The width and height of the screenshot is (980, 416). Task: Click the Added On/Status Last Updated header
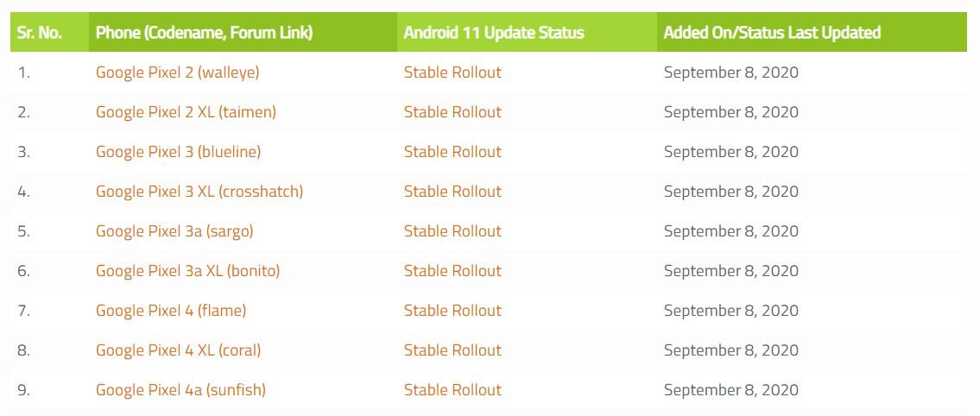pyautogui.click(x=772, y=33)
